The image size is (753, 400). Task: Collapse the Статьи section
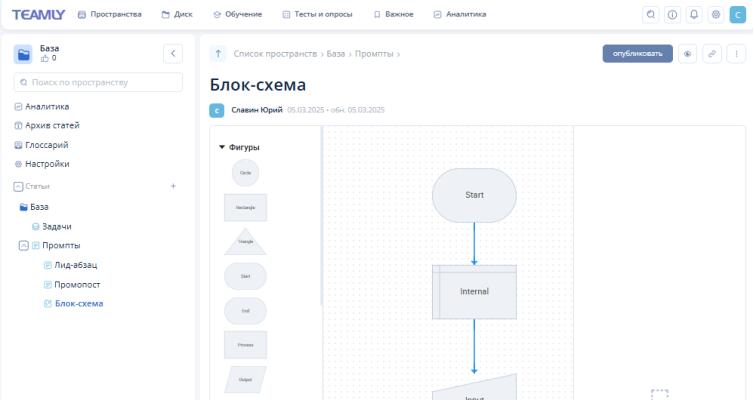(x=18, y=186)
